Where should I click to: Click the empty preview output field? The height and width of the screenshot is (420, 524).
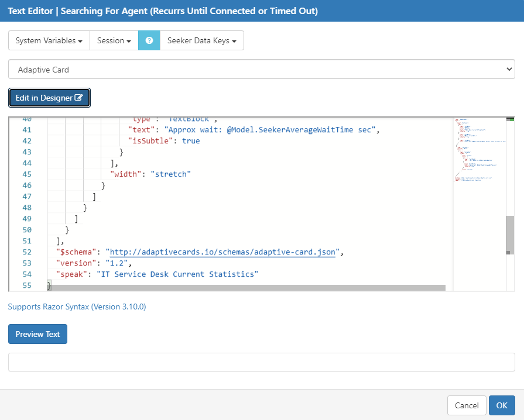coord(261,362)
